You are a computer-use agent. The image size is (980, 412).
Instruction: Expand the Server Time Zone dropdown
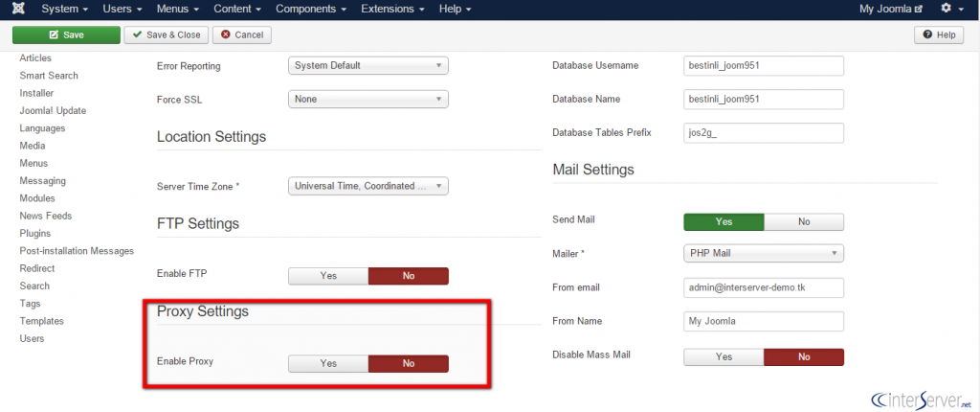pos(368,186)
